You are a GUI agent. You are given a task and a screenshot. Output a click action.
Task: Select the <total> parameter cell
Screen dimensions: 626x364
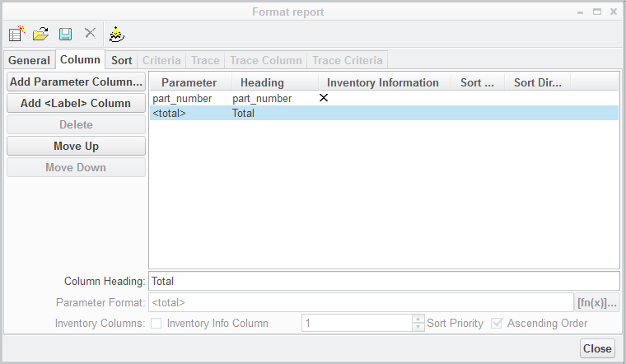pyautogui.click(x=169, y=113)
